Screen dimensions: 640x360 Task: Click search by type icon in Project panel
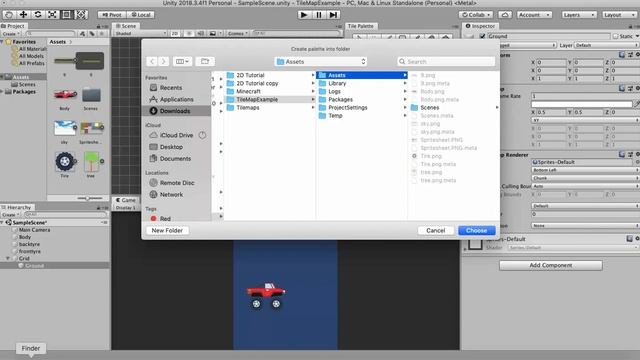coord(83,33)
